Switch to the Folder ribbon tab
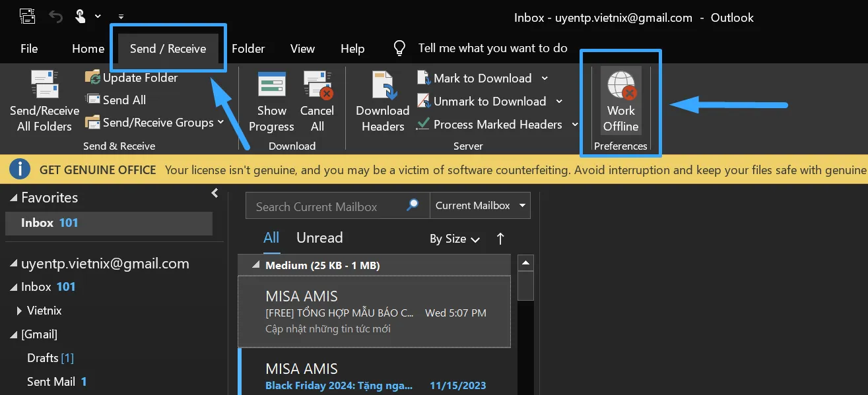 [248, 49]
